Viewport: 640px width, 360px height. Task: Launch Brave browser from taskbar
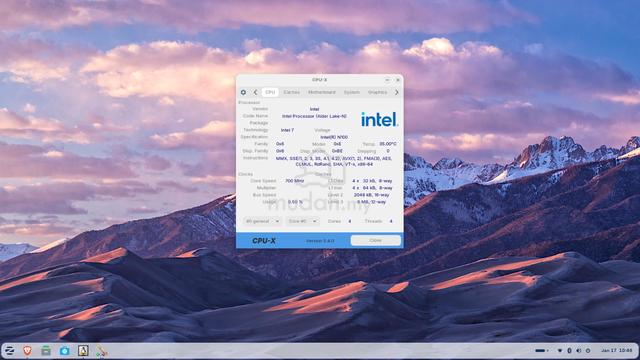pos(27,351)
